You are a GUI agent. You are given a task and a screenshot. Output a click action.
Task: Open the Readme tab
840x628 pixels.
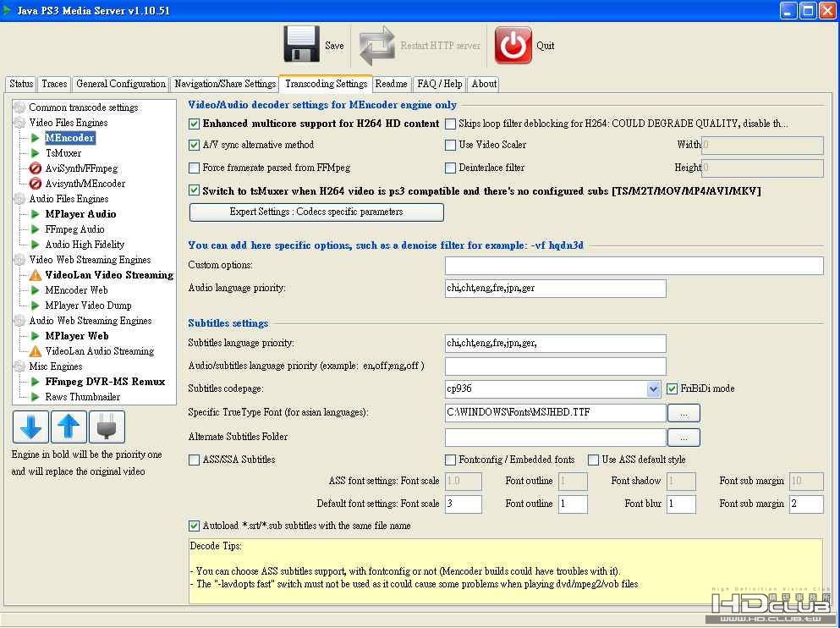(391, 84)
